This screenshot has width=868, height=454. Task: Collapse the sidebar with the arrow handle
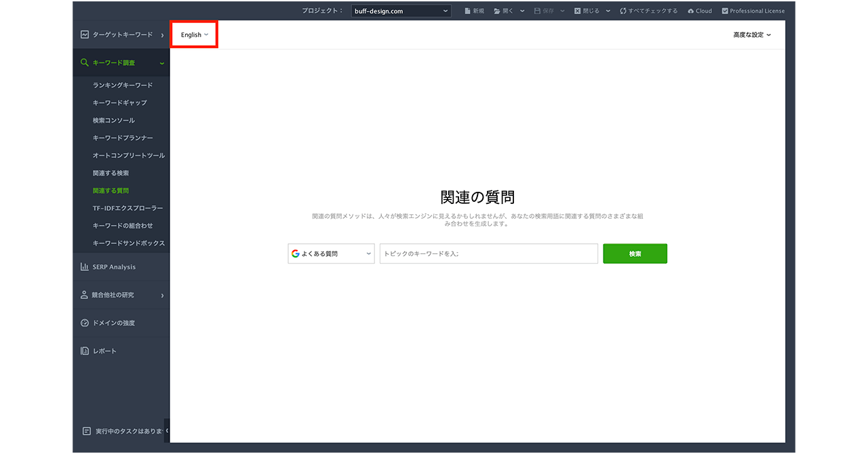coord(167,430)
